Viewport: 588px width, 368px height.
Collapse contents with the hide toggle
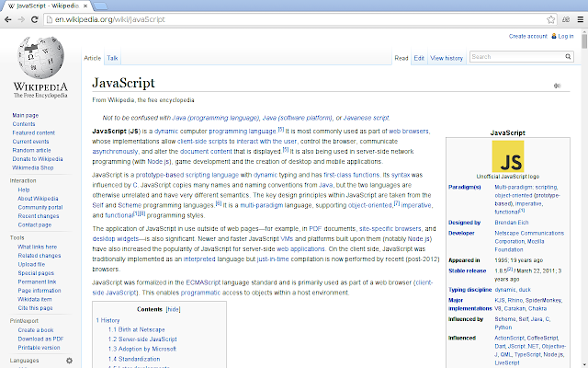point(173,309)
